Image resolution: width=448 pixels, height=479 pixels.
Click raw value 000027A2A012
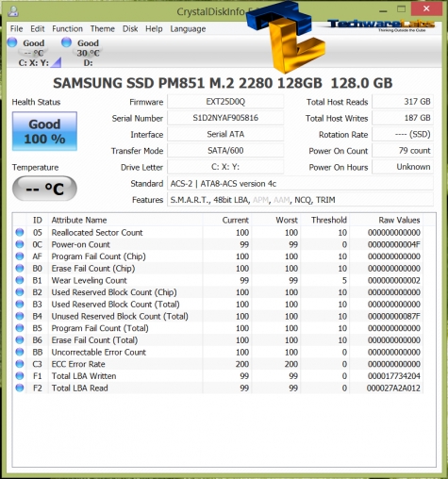tap(393, 388)
